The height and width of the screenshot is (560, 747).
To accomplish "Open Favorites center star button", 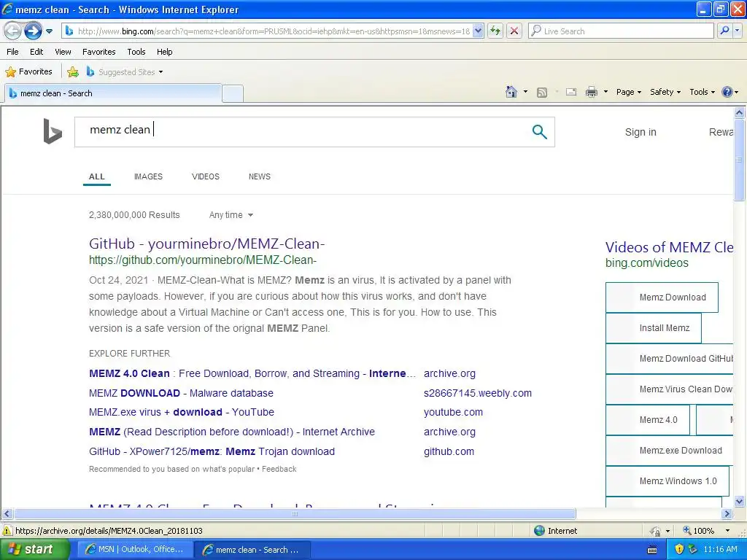I will pyautogui.click(x=28, y=72).
